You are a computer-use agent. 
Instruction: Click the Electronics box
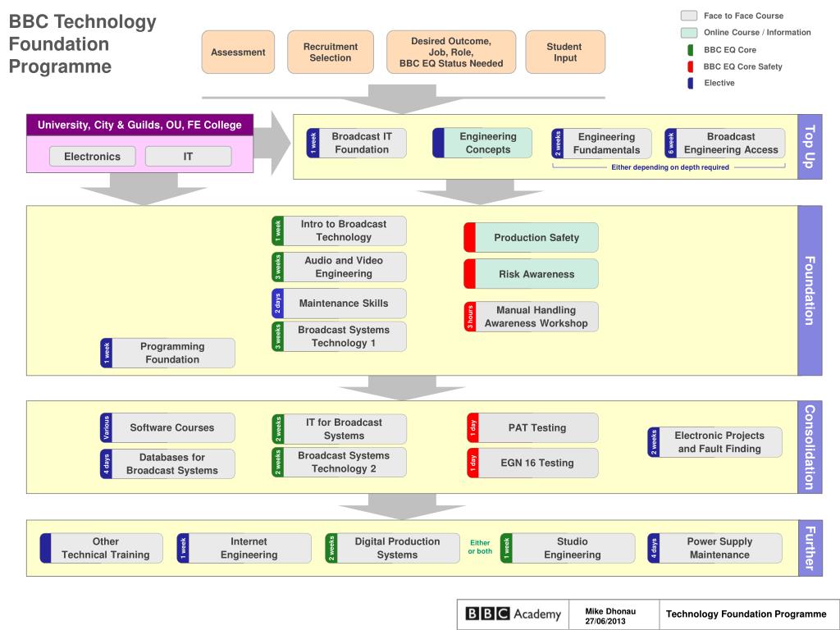point(92,157)
